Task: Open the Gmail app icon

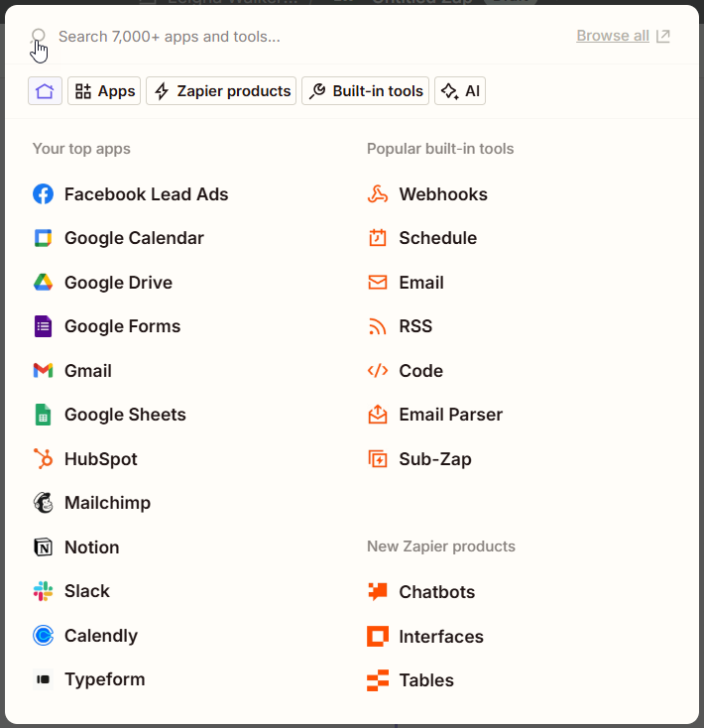Action: tap(44, 371)
